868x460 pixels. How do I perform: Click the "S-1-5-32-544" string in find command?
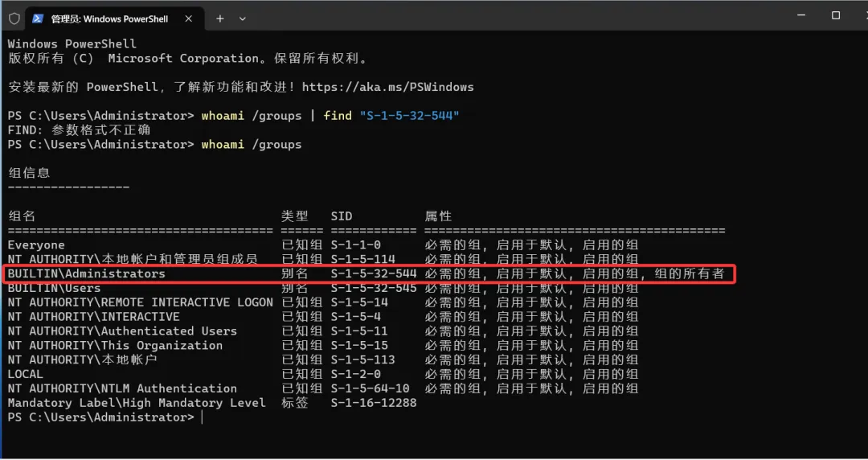pyautogui.click(x=410, y=116)
